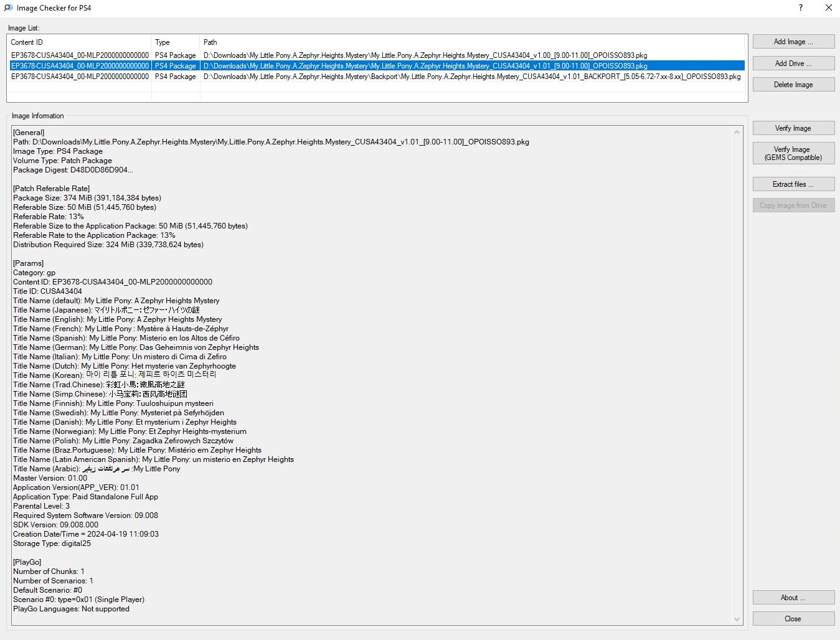Click the Close button at the bottom right
Viewport: 840px width, 640px height.
point(793,619)
